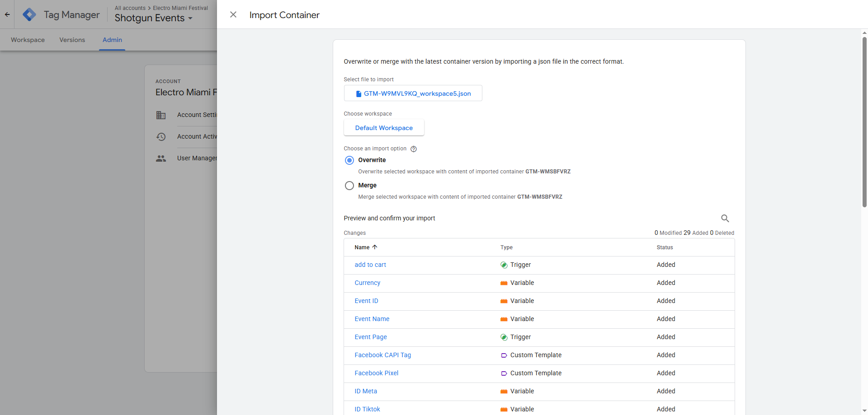Open Account Activity in admin panel

pos(197,136)
